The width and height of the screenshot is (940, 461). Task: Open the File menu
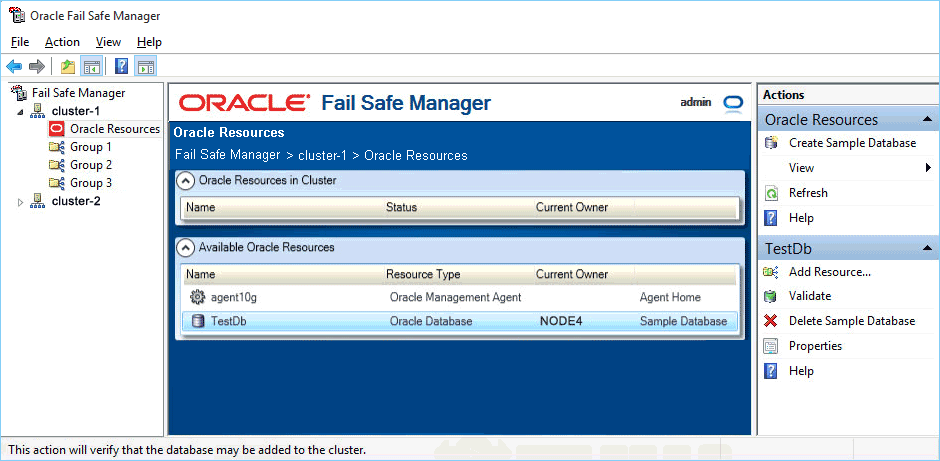pos(20,42)
